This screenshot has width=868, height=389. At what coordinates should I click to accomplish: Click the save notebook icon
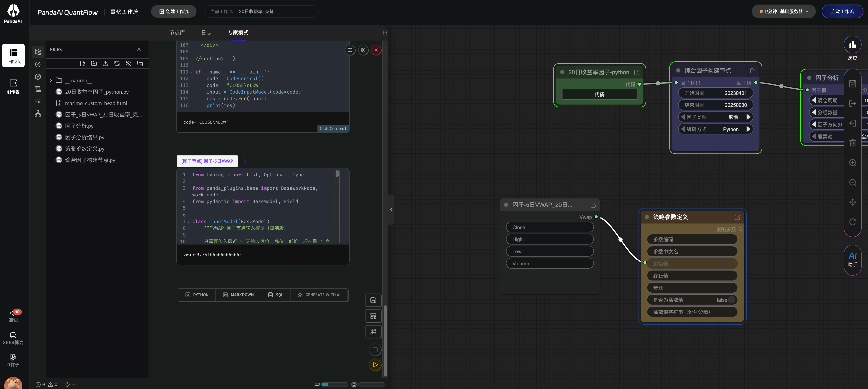[373, 300]
